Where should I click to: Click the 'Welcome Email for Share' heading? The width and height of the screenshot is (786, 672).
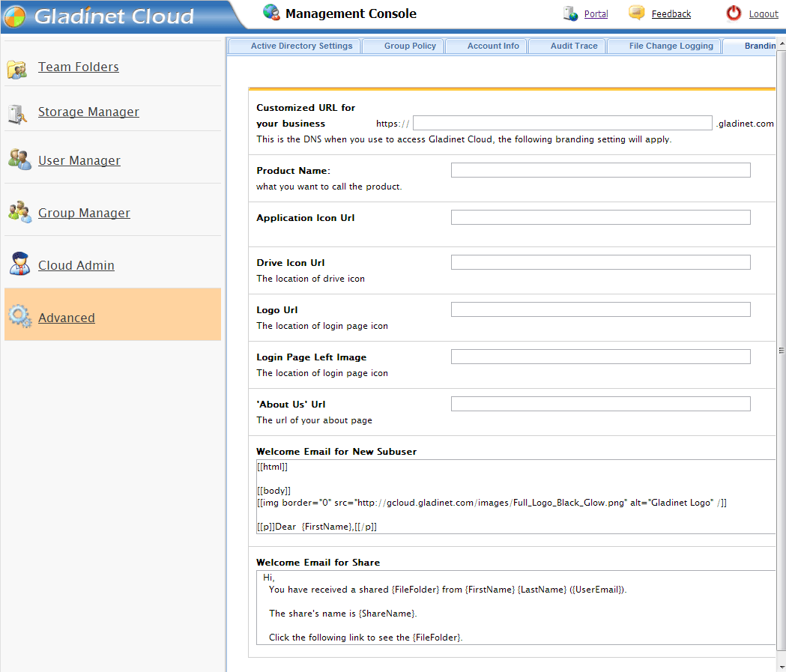[318, 563]
